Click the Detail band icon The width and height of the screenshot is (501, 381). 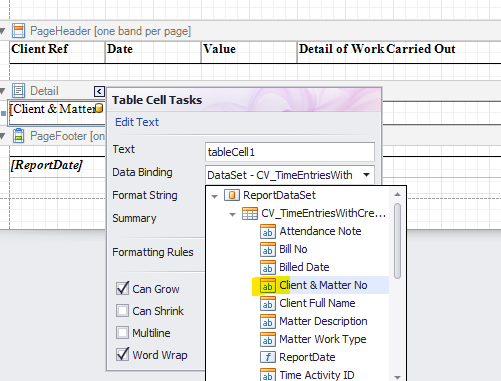click(x=18, y=91)
